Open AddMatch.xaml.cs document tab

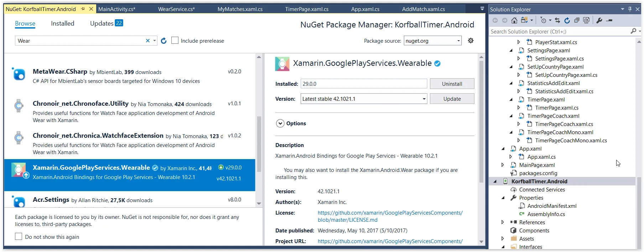[x=423, y=9]
